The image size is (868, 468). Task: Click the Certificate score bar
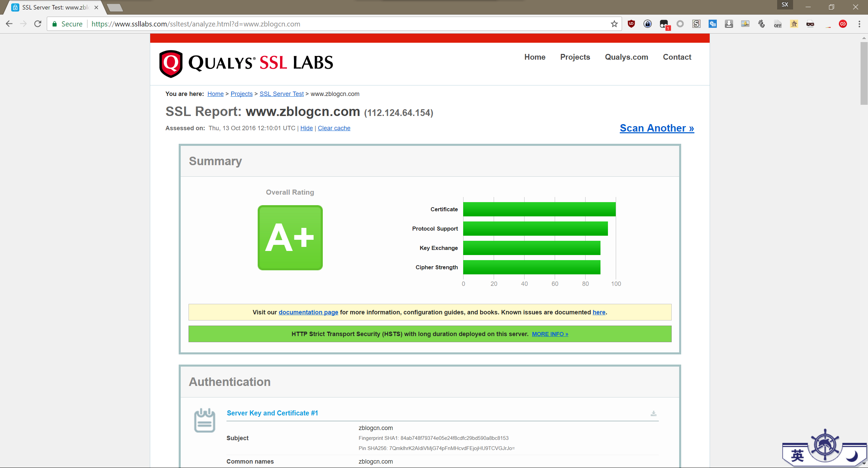click(539, 209)
